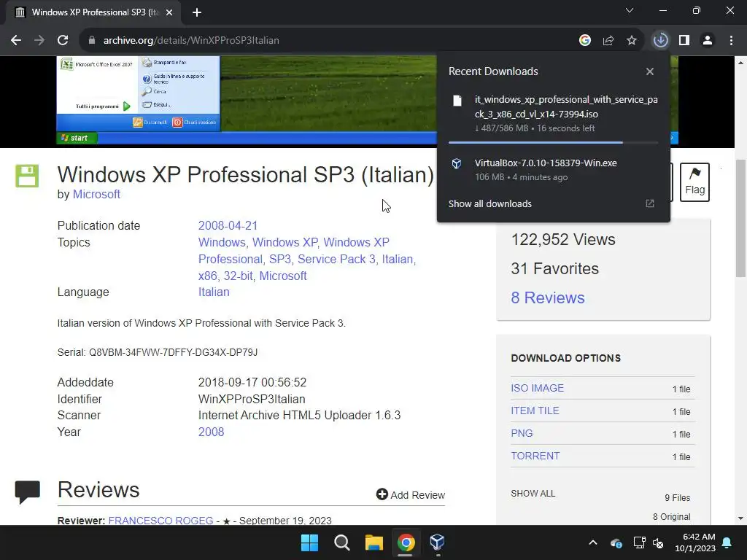Select the PNG download option
The width and height of the screenshot is (747, 560).
[x=522, y=433]
